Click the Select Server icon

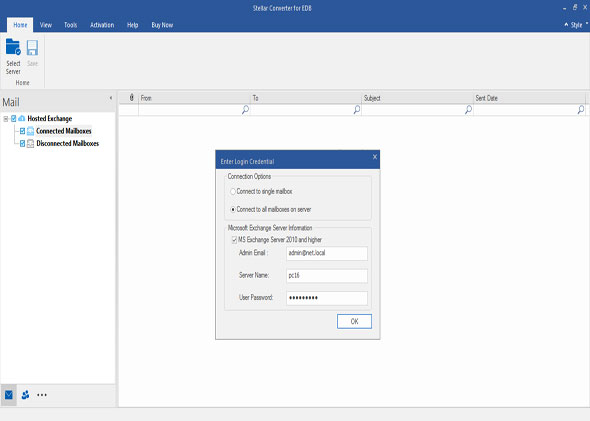point(13,47)
